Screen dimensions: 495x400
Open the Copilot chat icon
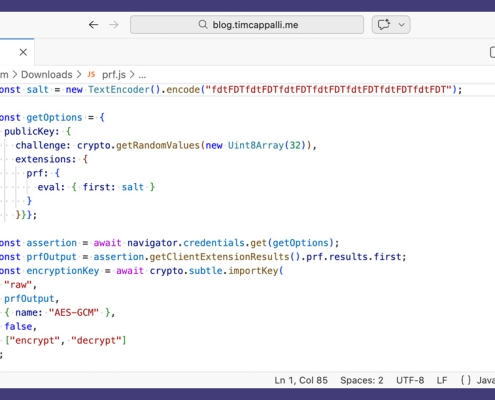click(x=384, y=25)
